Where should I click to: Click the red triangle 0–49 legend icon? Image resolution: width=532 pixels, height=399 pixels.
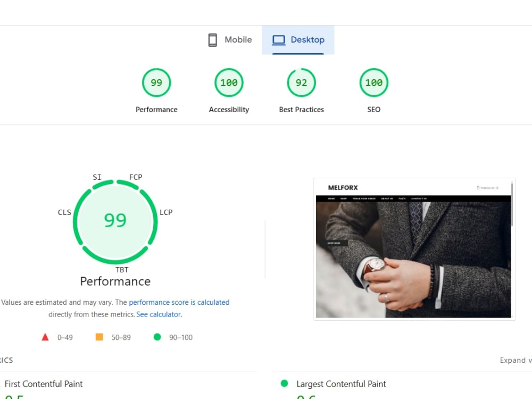click(x=45, y=337)
